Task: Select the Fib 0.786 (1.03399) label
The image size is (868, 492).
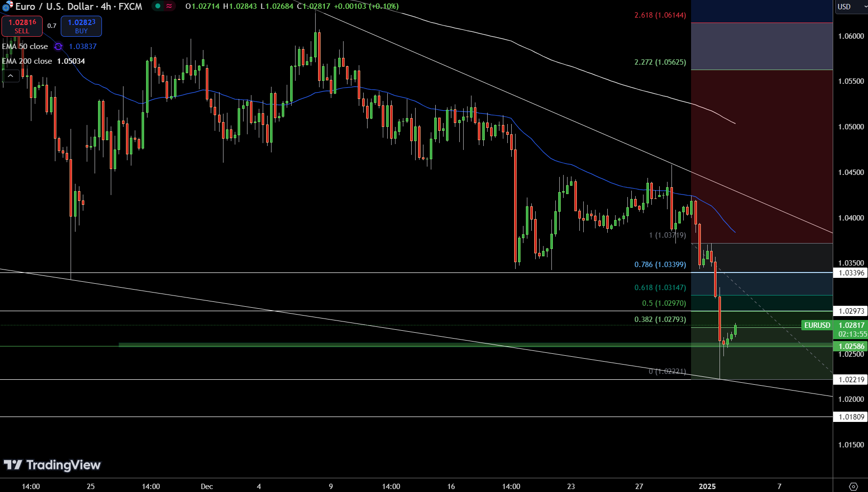Action: 660,265
